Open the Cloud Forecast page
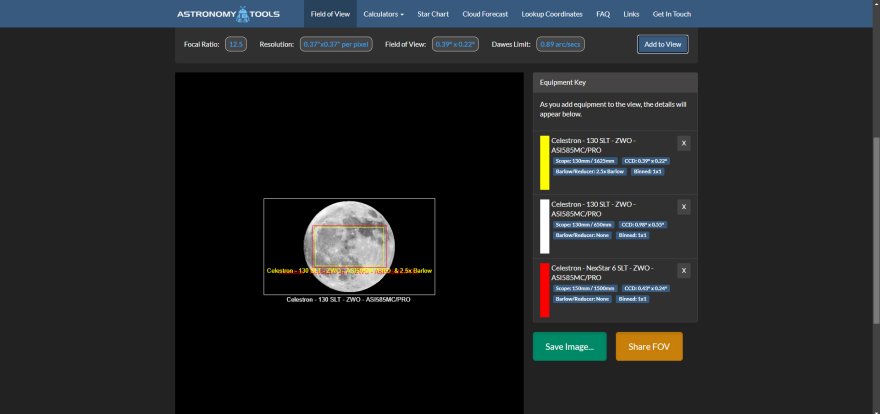 pos(486,15)
